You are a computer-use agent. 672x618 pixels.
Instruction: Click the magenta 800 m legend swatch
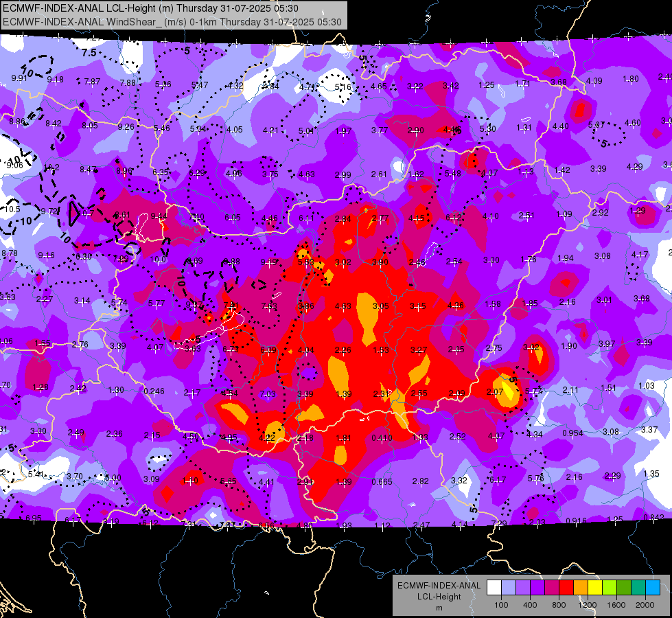coord(552,588)
